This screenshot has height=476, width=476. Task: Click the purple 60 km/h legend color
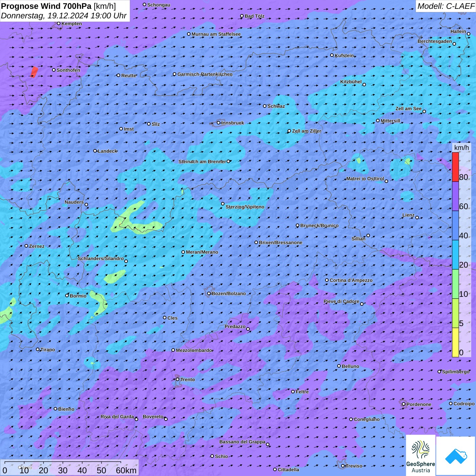(x=455, y=197)
